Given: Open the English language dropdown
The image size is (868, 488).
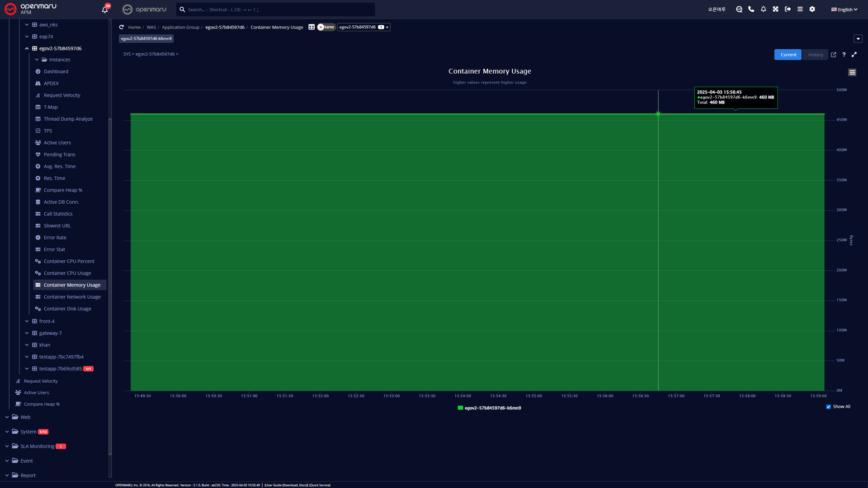Looking at the screenshot, I should [844, 9].
